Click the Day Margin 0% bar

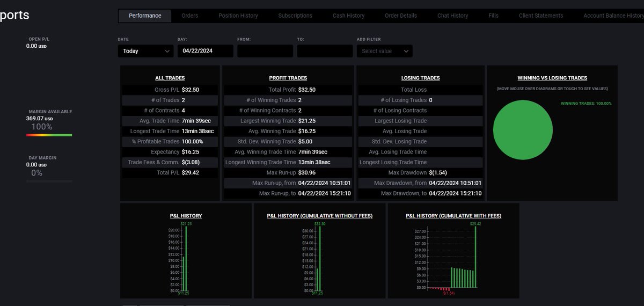(49, 181)
